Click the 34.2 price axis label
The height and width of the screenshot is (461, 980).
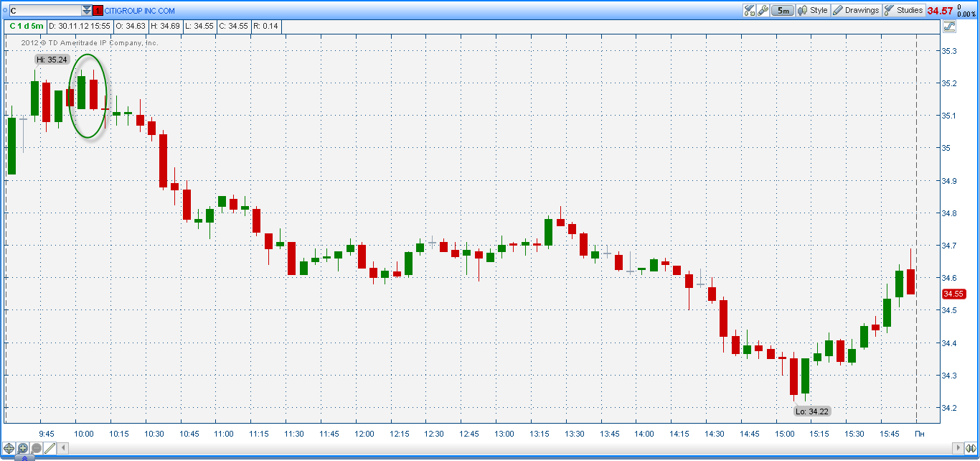click(949, 408)
